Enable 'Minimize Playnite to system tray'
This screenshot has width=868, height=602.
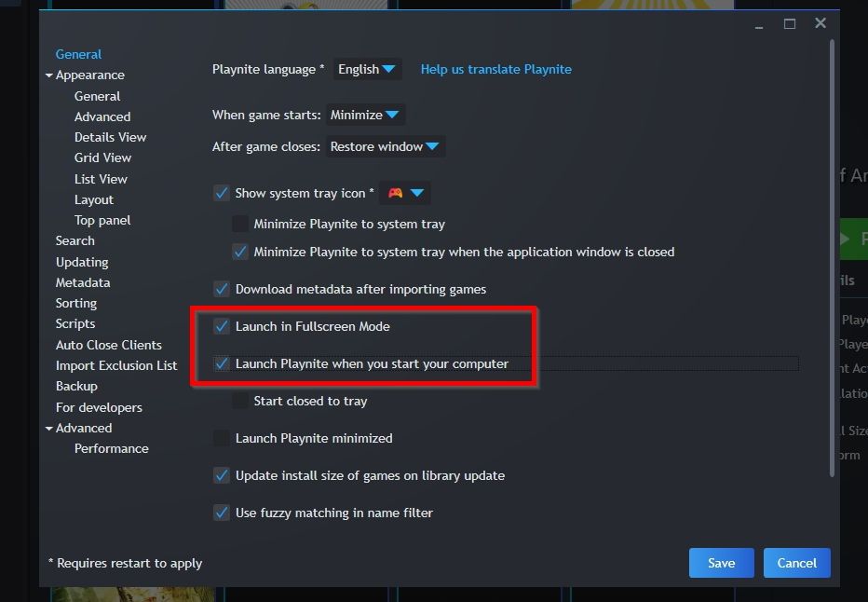240,224
